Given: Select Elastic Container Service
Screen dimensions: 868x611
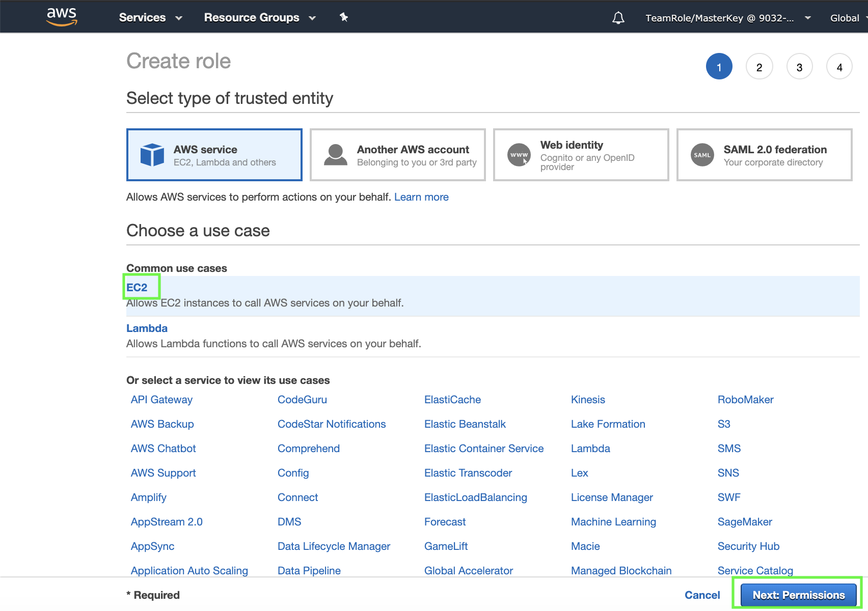Looking at the screenshot, I should tap(484, 449).
